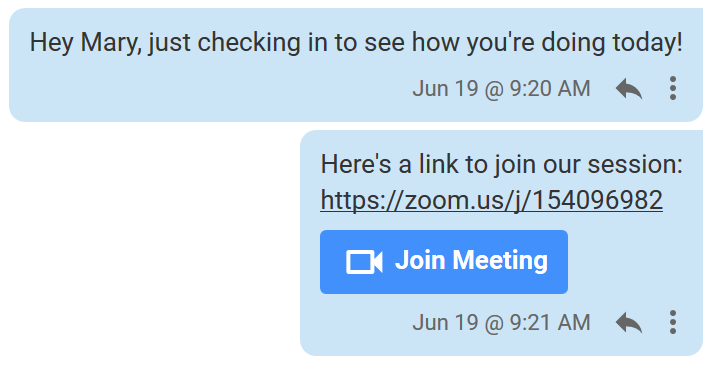712x368 pixels.
Task: Click the reply arrow beside the 9:21 AM timestamp
Action: 628,323
